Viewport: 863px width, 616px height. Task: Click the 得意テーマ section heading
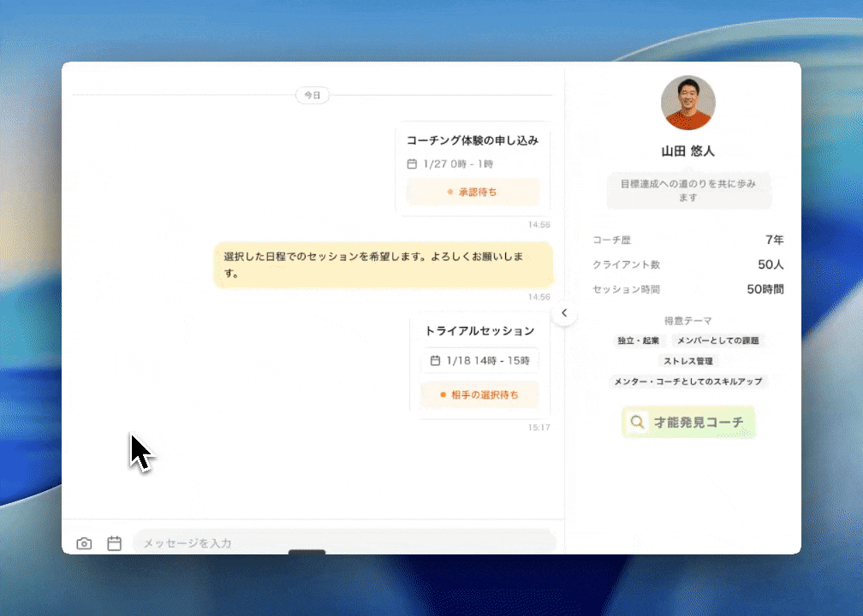click(688, 320)
